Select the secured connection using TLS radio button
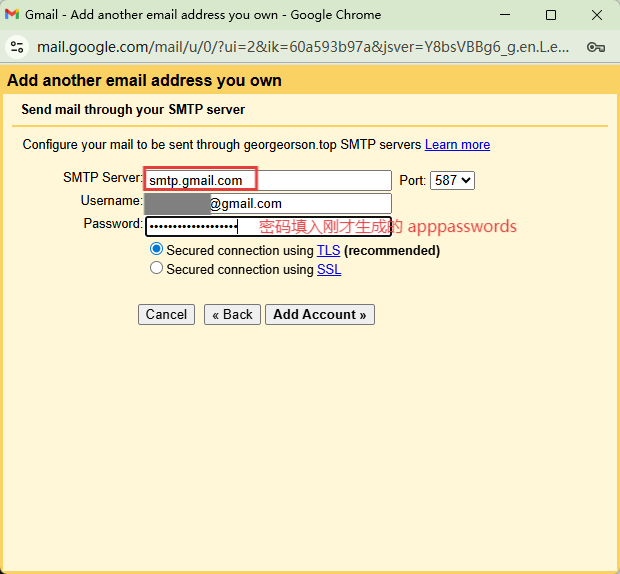The width and height of the screenshot is (620, 574). coord(156,250)
